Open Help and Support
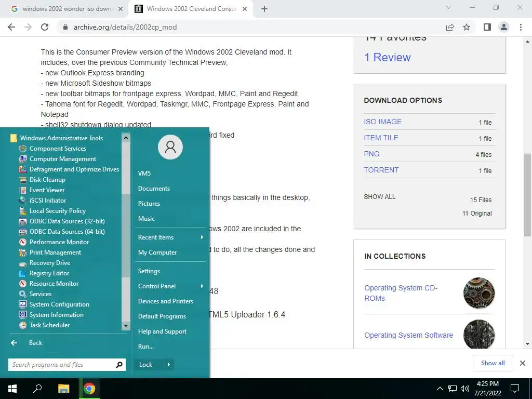The height and width of the screenshot is (399, 532). tap(162, 331)
